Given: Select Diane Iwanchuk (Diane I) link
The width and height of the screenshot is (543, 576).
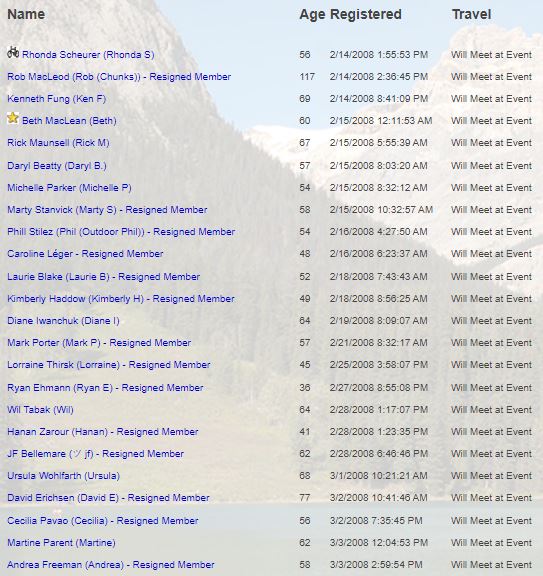Looking at the screenshot, I should 63,321.
